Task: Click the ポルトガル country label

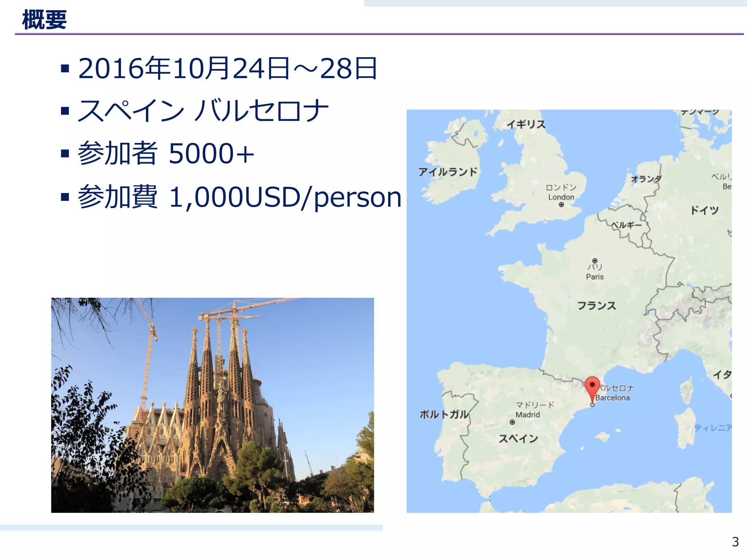Action: click(444, 414)
